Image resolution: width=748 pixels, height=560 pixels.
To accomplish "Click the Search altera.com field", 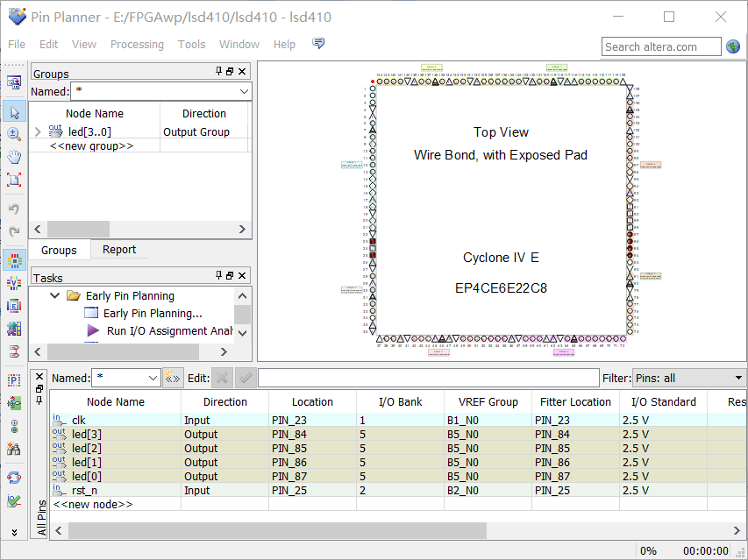I will coord(661,46).
